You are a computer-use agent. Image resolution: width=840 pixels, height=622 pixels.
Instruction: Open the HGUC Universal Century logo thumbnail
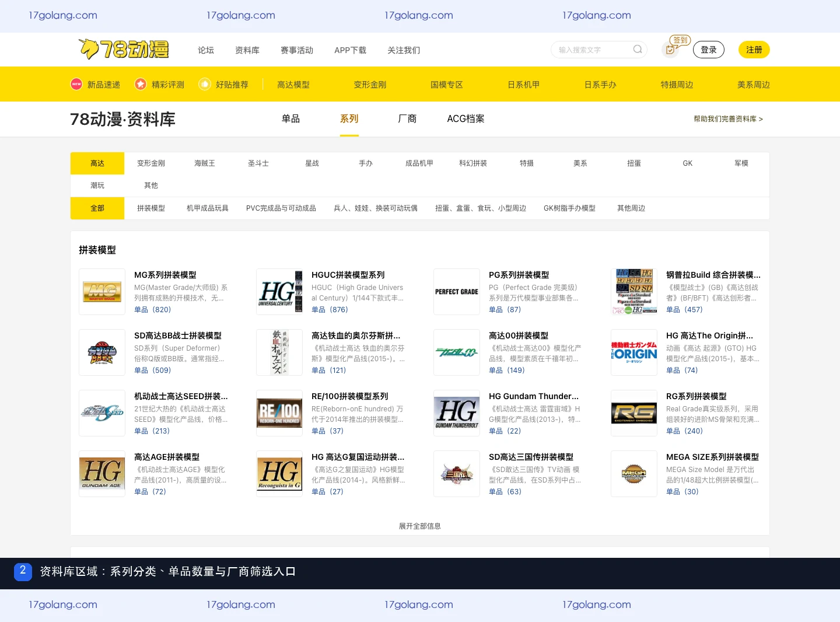(x=279, y=292)
